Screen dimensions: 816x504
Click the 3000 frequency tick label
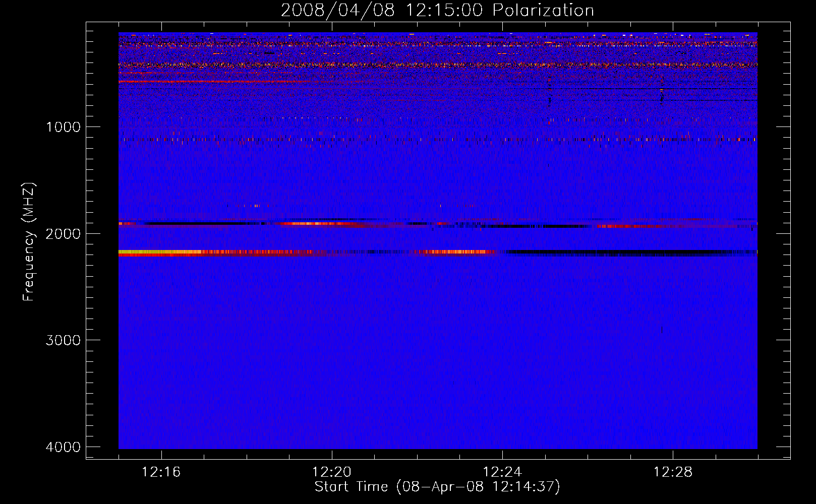[x=63, y=340]
